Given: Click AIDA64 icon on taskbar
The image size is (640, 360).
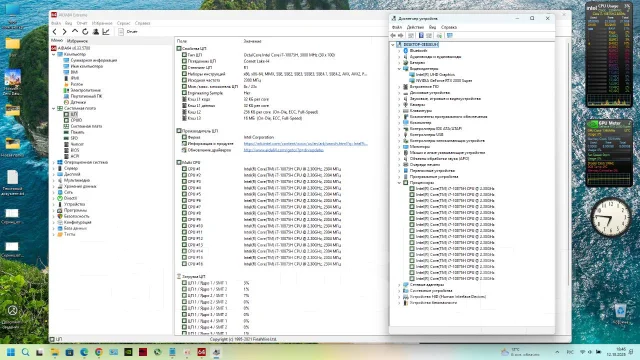Looking at the screenshot, I should tap(202, 352).
